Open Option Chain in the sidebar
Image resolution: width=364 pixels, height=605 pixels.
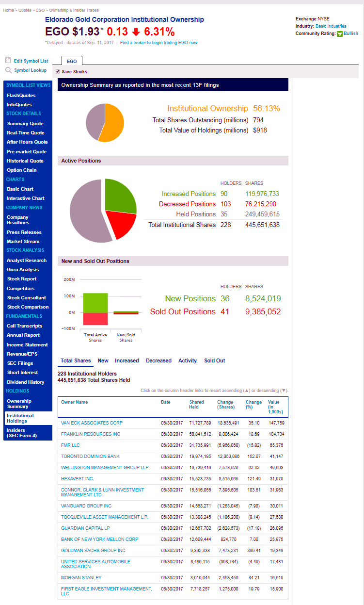tap(21, 170)
